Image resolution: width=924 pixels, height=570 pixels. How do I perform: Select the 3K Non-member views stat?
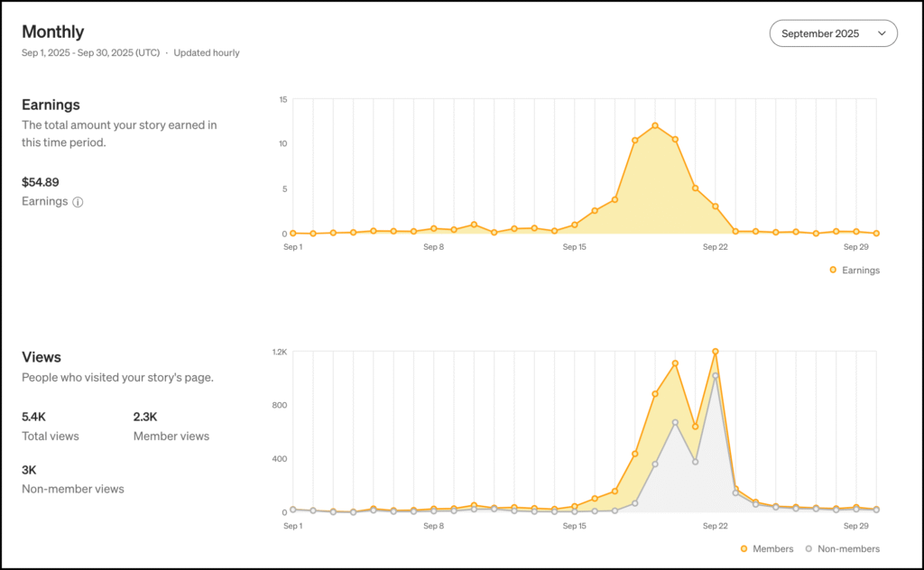[30, 470]
